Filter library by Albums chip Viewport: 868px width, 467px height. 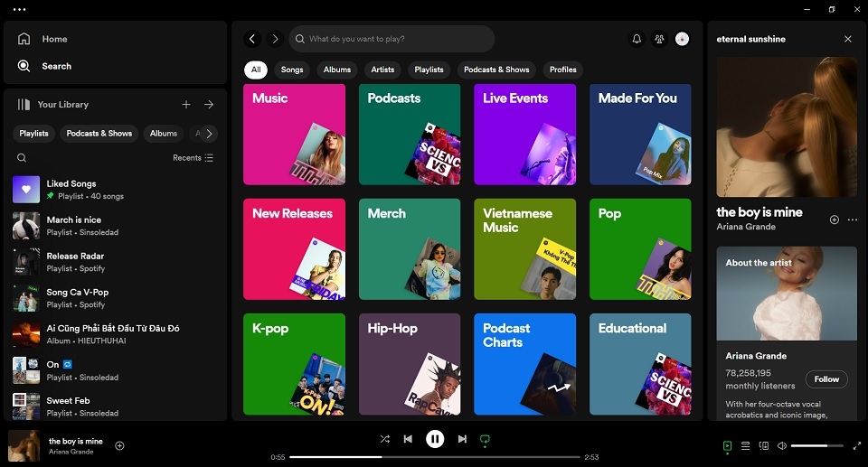pos(164,134)
